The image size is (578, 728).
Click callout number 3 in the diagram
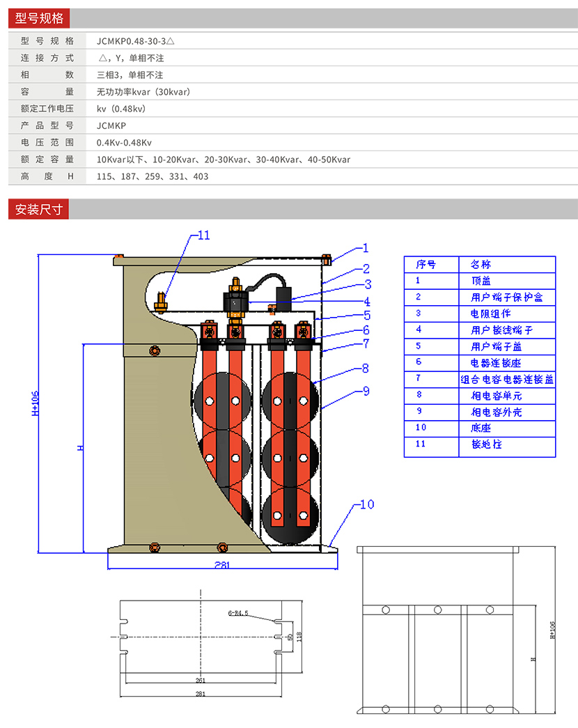tap(368, 284)
